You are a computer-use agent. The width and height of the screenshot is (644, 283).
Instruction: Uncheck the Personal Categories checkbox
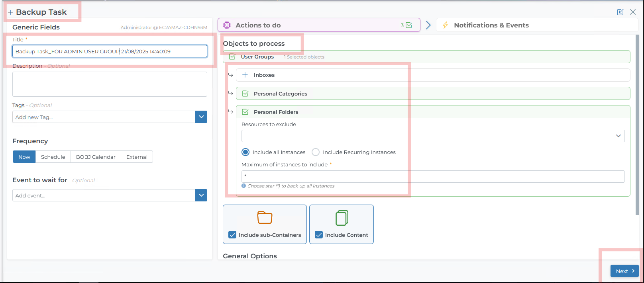click(x=245, y=94)
